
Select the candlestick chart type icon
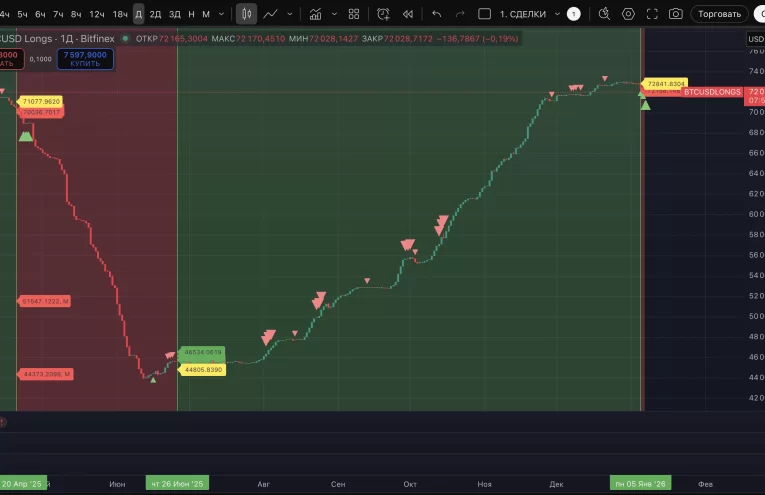click(x=246, y=14)
